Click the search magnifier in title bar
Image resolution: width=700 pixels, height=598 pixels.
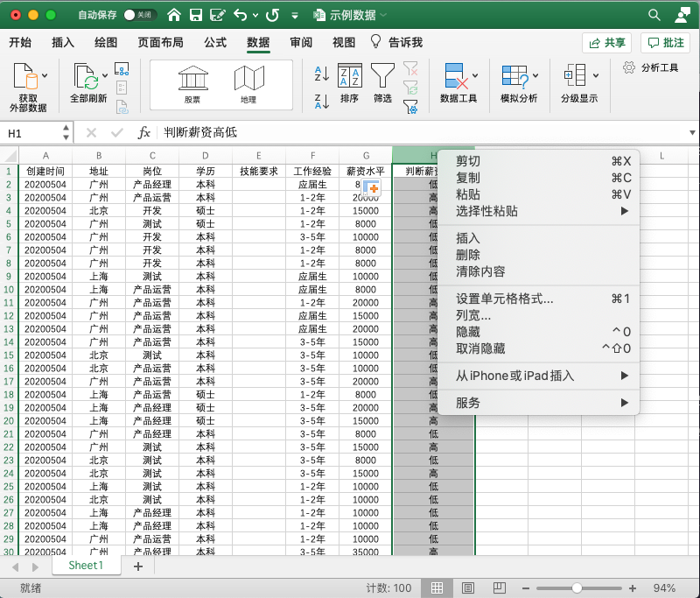(654, 15)
